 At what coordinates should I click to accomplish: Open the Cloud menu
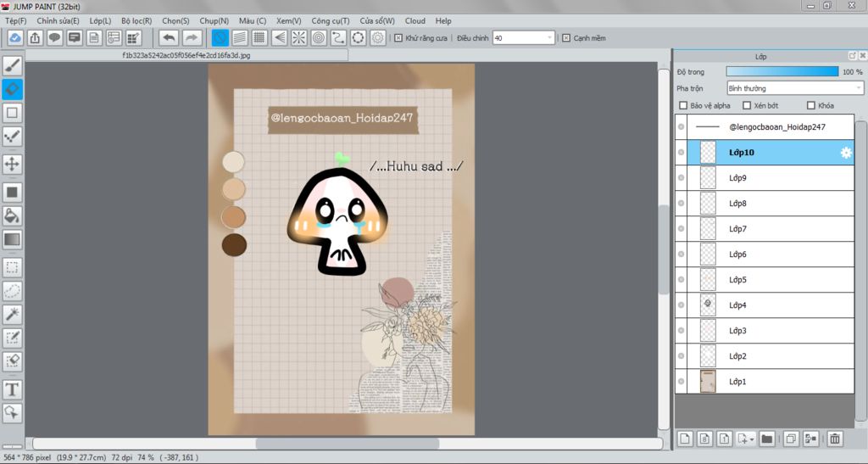coord(415,20)
